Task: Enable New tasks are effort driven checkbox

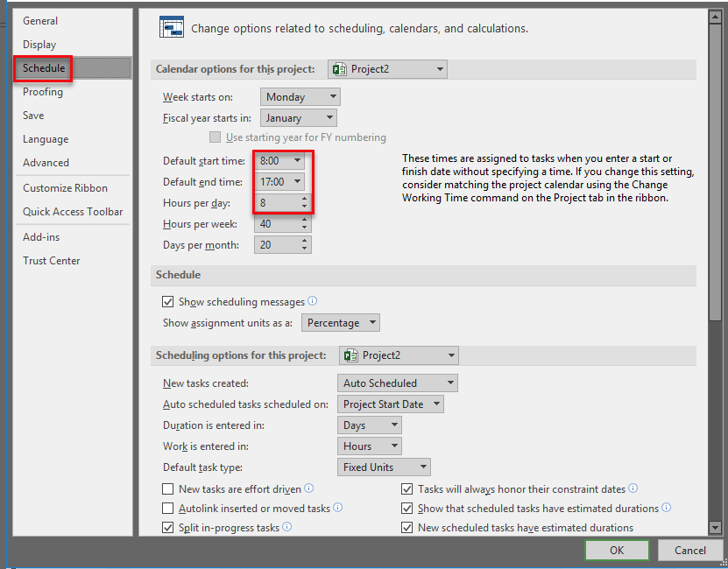Action: pyautogui.click(x=168, y=489)
